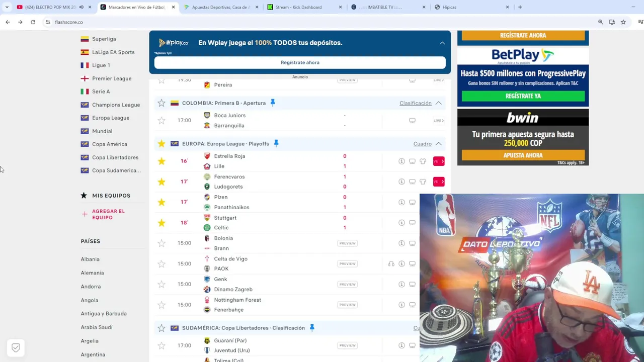The height and width of the screenshot is (362, 644).
Task: Open Argentina in countries list
Action: (x=93, y=354)
